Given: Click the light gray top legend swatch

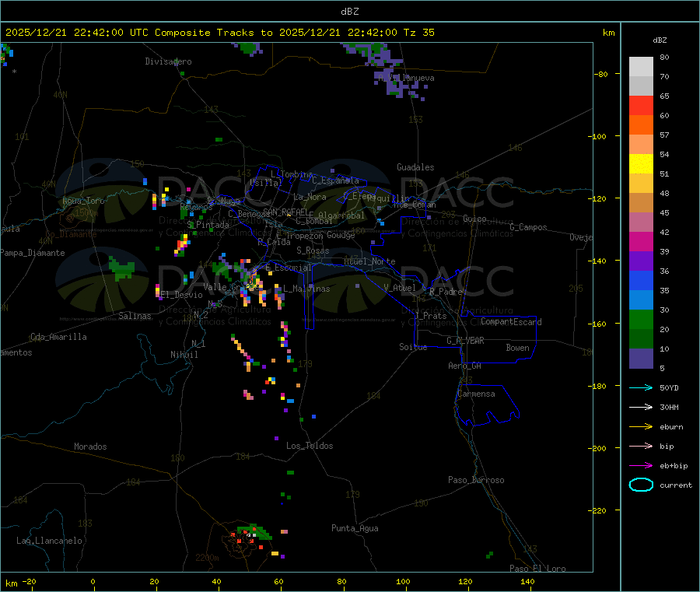Looking at the screenshot, I should (641, 66).
